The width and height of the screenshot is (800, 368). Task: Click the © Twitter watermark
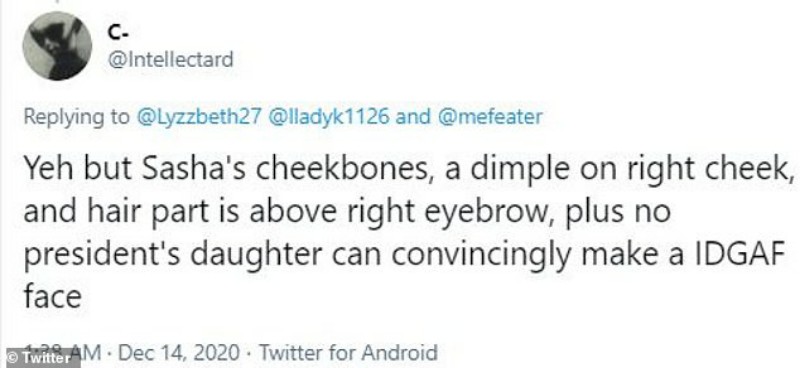[x=40, y=358]
